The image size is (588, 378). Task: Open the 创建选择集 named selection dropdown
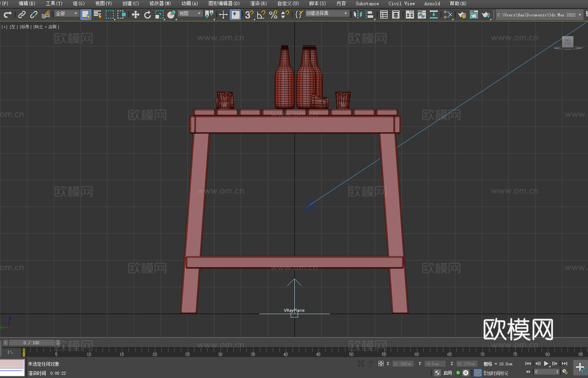(x=327, y=13)
